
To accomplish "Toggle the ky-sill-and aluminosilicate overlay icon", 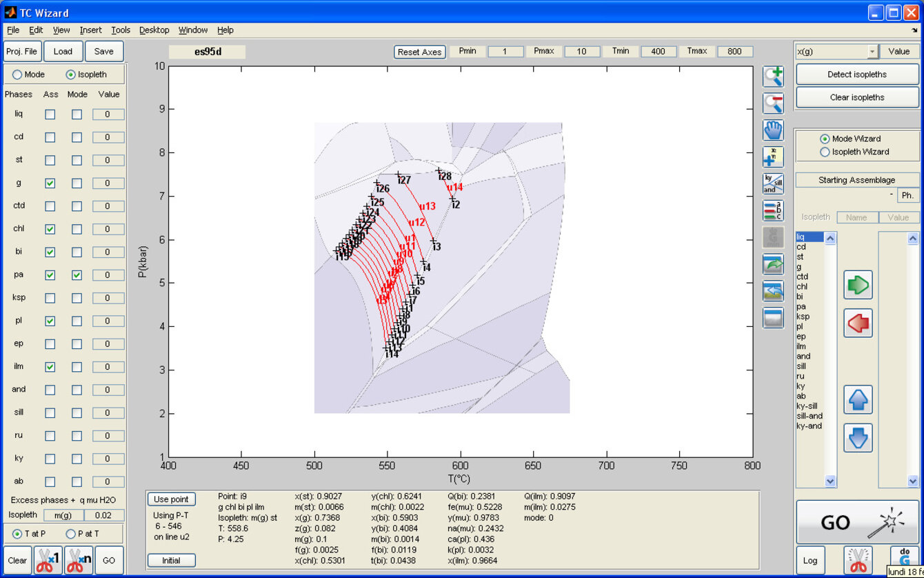I will pos(772,183).
